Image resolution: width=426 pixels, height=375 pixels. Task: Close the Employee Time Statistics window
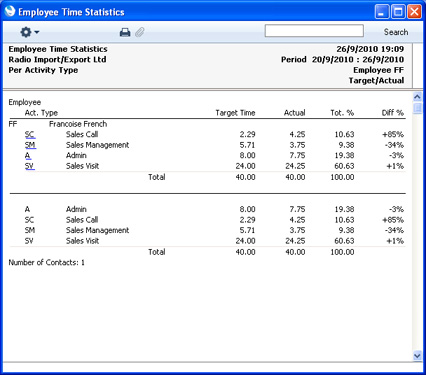coord(414,12)
